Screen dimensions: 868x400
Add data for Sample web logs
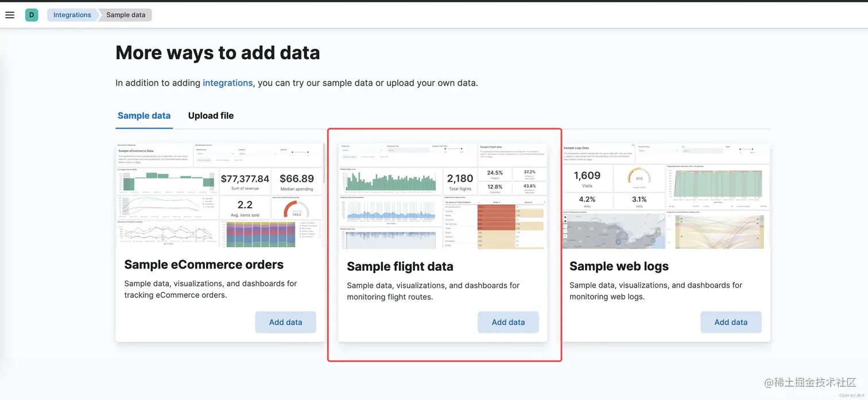pyautogui.click(x=731, y=322)
